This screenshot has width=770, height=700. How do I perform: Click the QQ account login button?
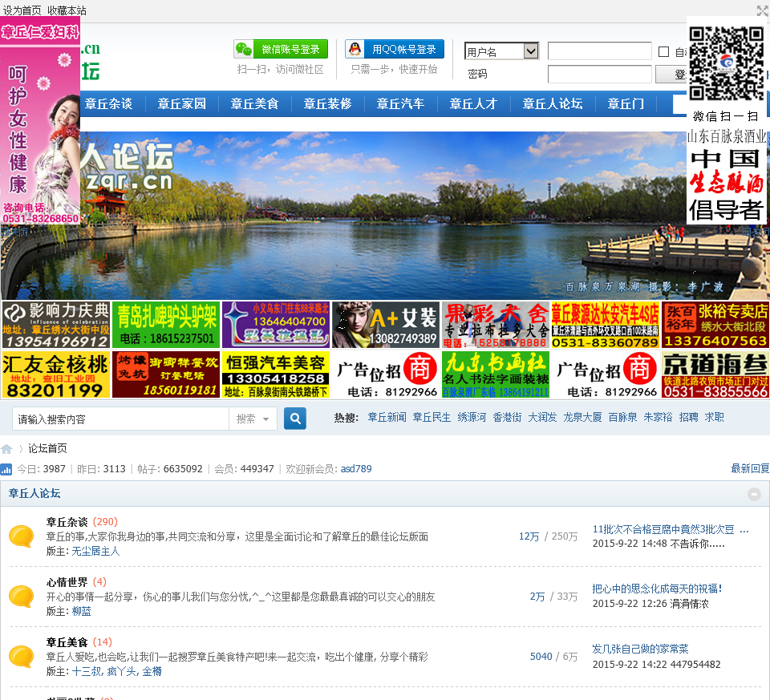(395, 49)
